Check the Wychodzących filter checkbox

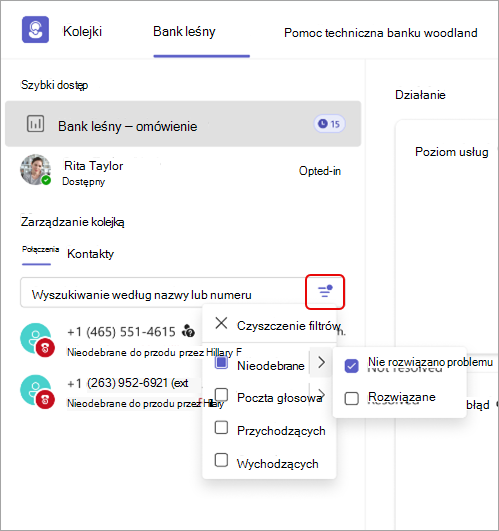click(x=221, y=460)
